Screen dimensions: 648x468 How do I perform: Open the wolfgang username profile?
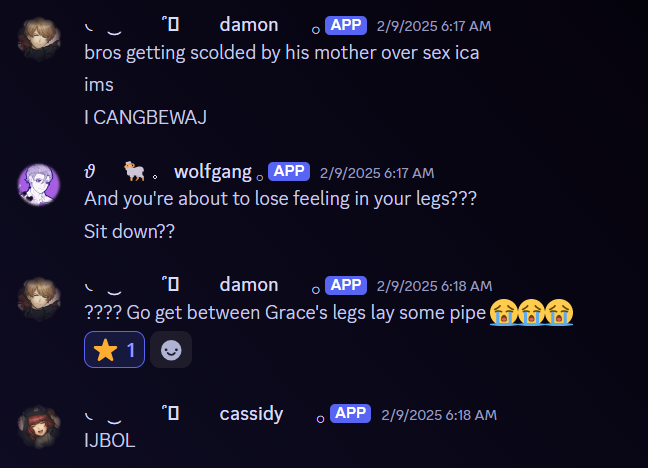coord(213,172)
